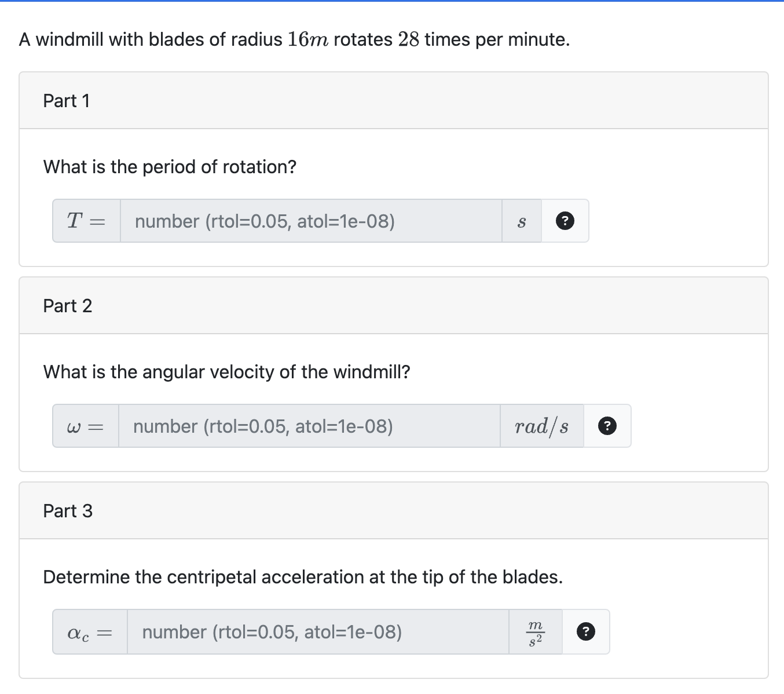
Task: Click the 'T =' variable label
Action: click(86, 221)
